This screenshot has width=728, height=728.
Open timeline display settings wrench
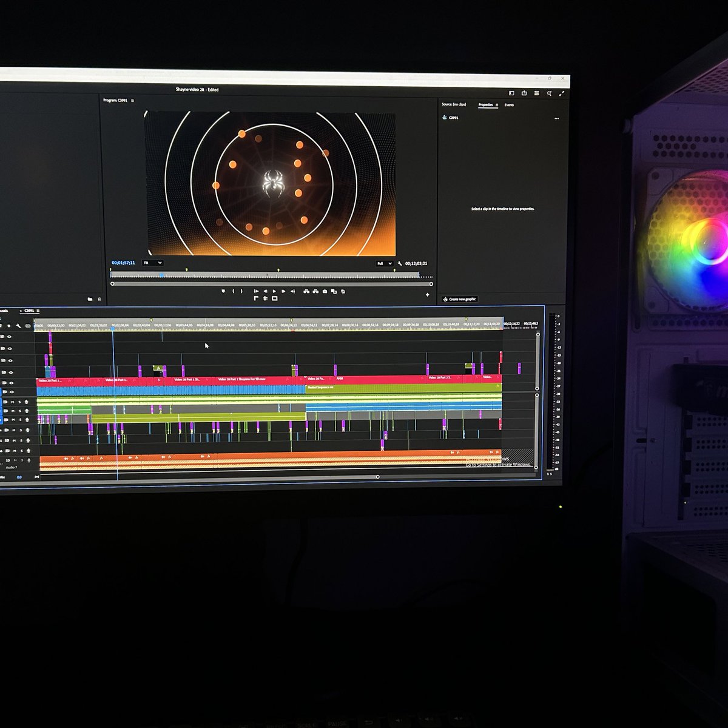click(x=18, y=326)
